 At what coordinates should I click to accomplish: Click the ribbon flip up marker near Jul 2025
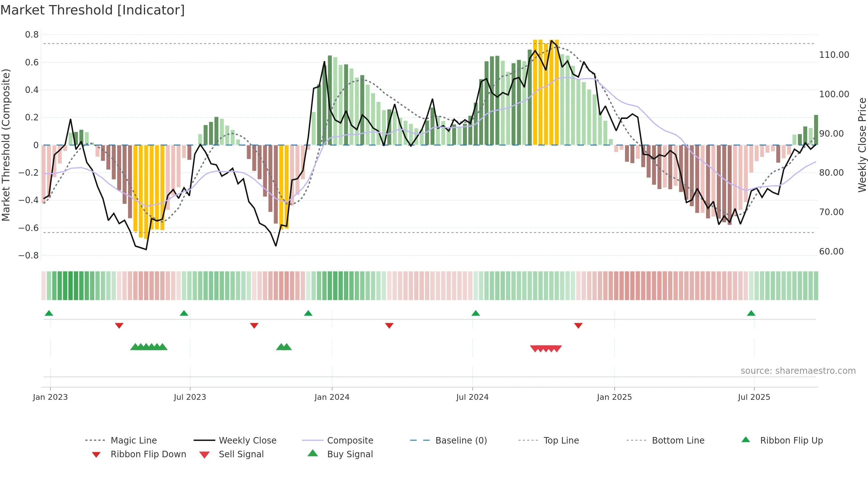click(751, 313)
